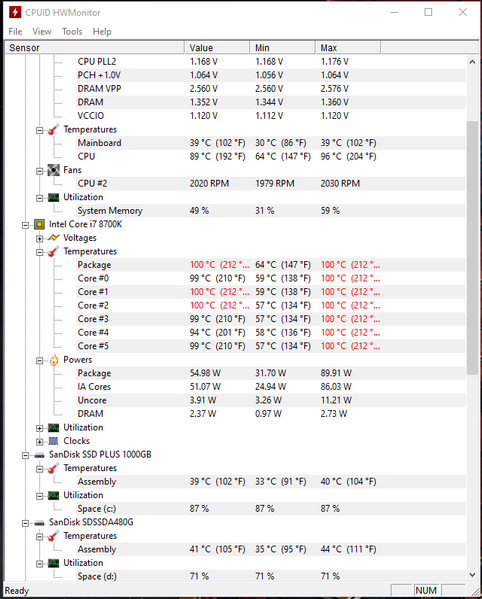Click the fan icon next to Fans
482x599 pixels.
pyautogui.click(x=54, y=170)
